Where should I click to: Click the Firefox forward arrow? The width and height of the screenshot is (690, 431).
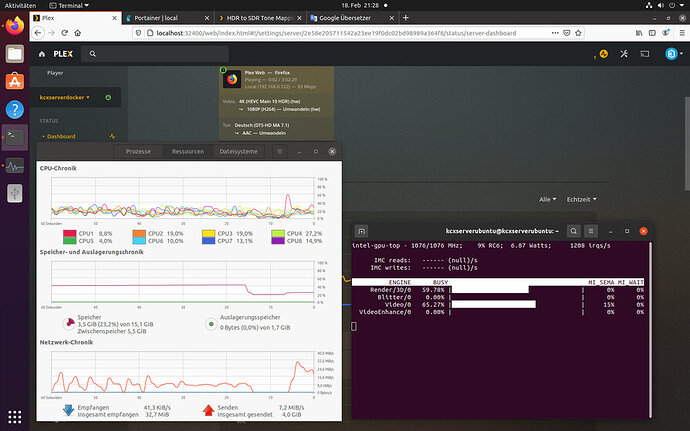click(51, 33)
